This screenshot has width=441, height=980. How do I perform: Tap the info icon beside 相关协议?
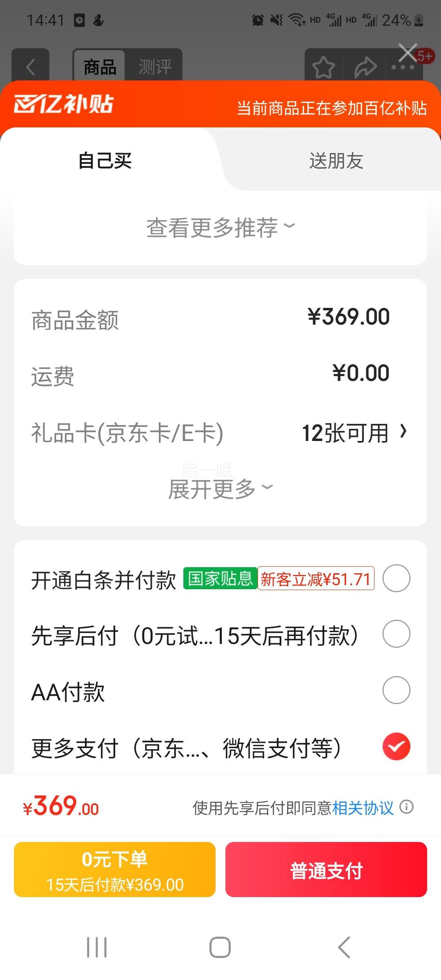[x=406, y=807]
